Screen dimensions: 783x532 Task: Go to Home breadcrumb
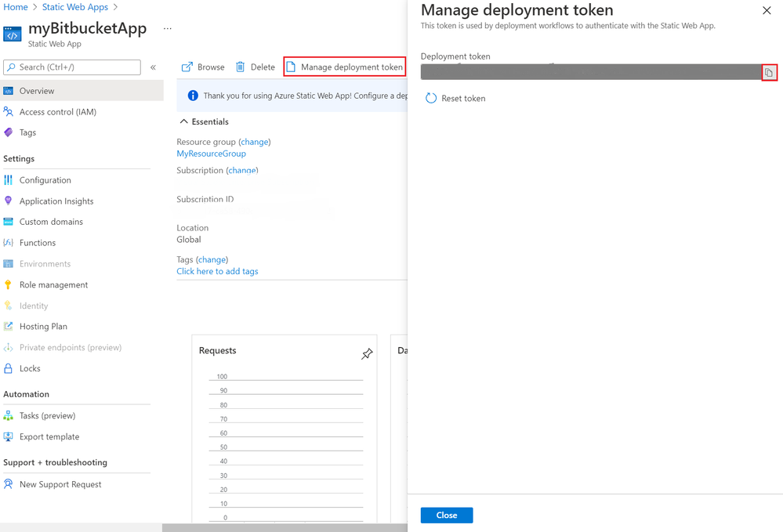coord(16,7)
